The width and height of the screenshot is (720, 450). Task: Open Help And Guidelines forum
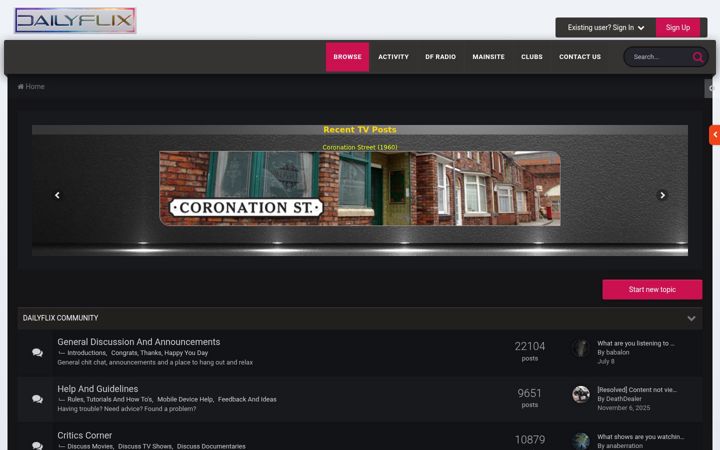98,389
